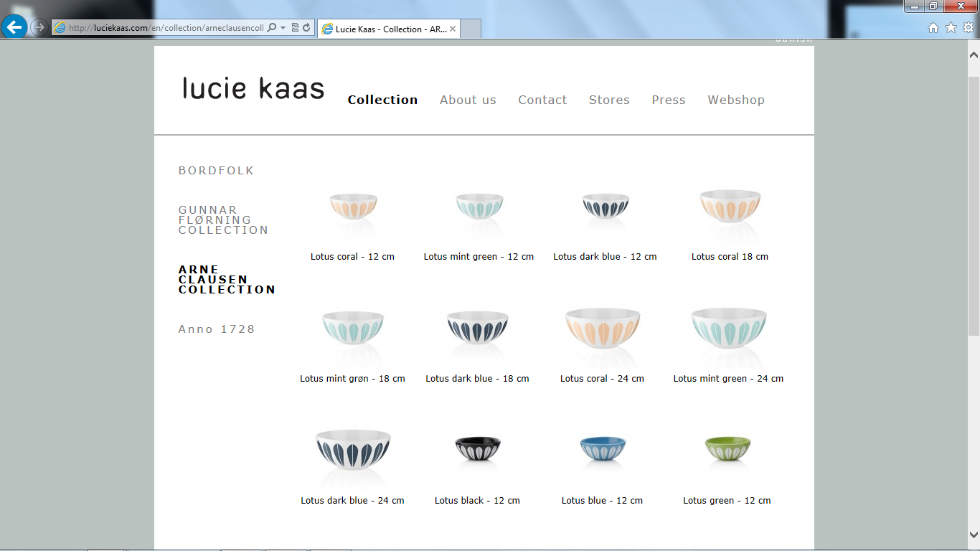Viewport: 980px width, 551px height.
Task: Open the "Lotus mint green - 24 cm" caption
Action: pyautogui.click(x=728, y=379)
